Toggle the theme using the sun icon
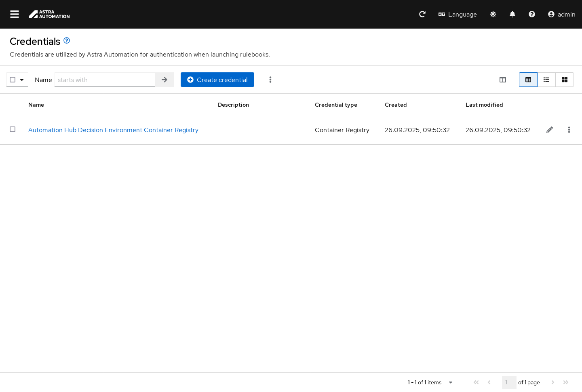This screenshot has height=392, width=582. pos(493,14)
